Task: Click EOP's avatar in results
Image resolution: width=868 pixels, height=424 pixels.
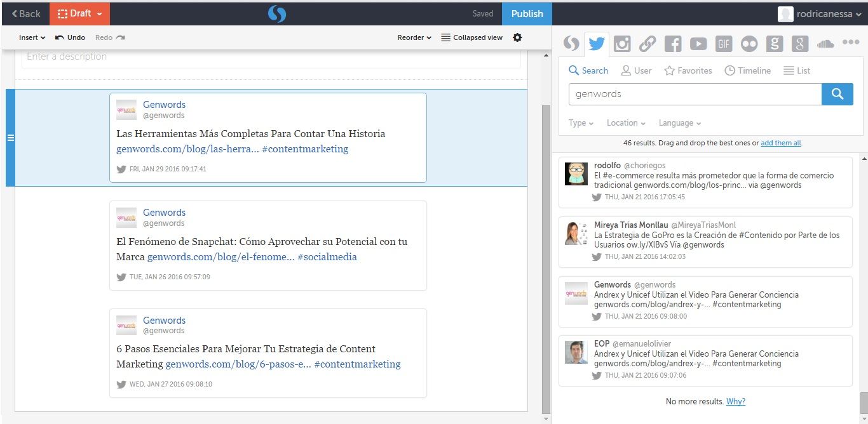Action: pos(576,352)
